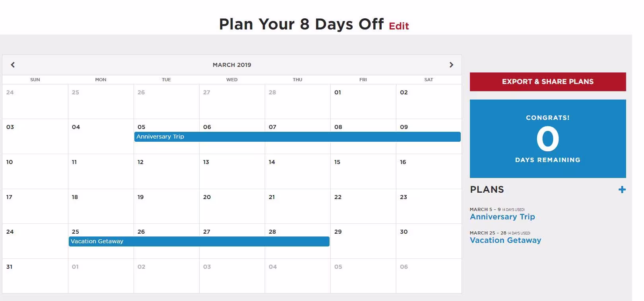This screenshot has height=301, width=644.
Task: Select the Vacation Getaway calendar event bar
Action: click(x=199, y=242)
